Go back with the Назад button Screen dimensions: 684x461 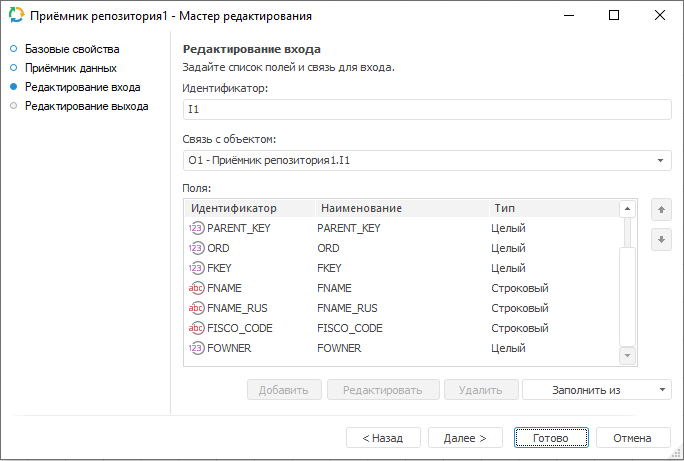383,438
